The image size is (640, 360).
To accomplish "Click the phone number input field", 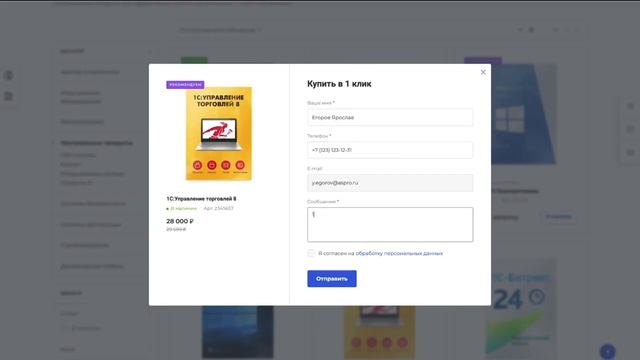I will click(390, 150).
